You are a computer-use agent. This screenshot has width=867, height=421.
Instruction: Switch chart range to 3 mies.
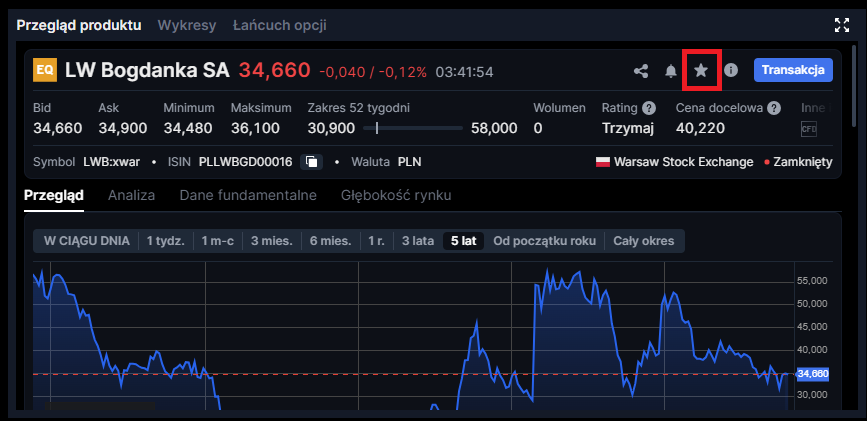tap(271, 241)
